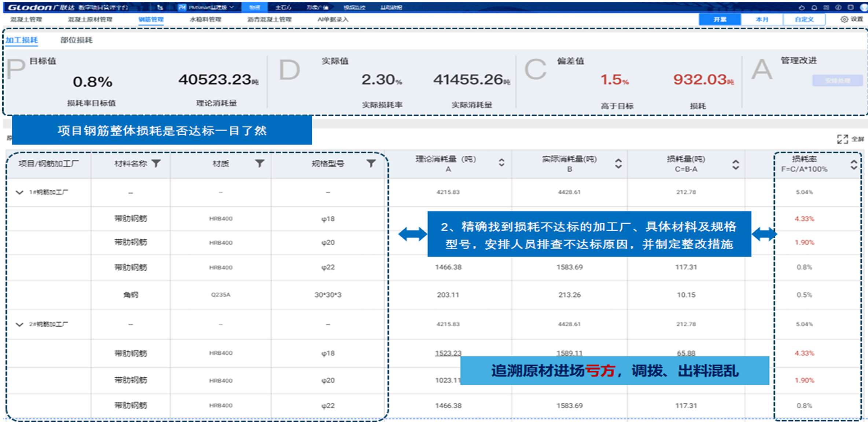Sort by 损耗率 column arrows
This screenshot has height=426, width=868.
[x=854, y=165]
